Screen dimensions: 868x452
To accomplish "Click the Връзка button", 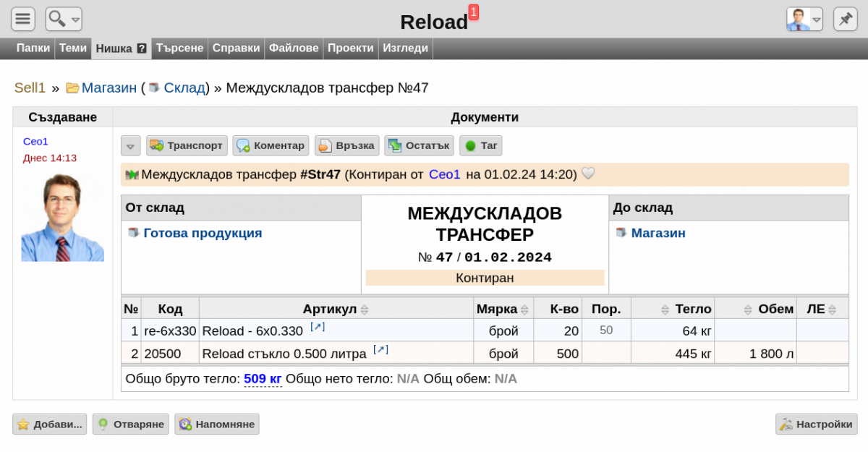I will pos(346,145).
